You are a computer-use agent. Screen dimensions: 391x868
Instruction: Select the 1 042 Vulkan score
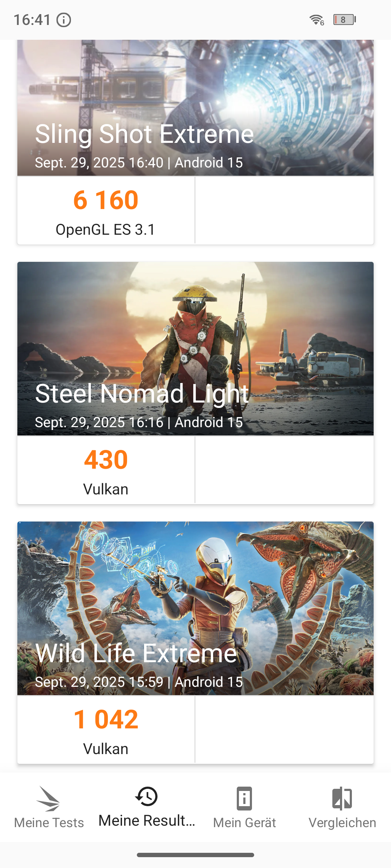point(106,730)
